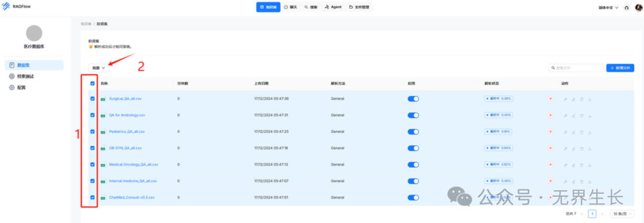Click the 搜索文件 search input field
The width and height of the screenshot is (644, 223).
tap(577, 68)
